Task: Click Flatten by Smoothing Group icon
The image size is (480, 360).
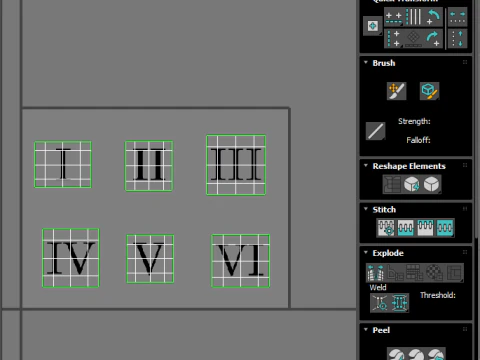Action: click(415, 273)
